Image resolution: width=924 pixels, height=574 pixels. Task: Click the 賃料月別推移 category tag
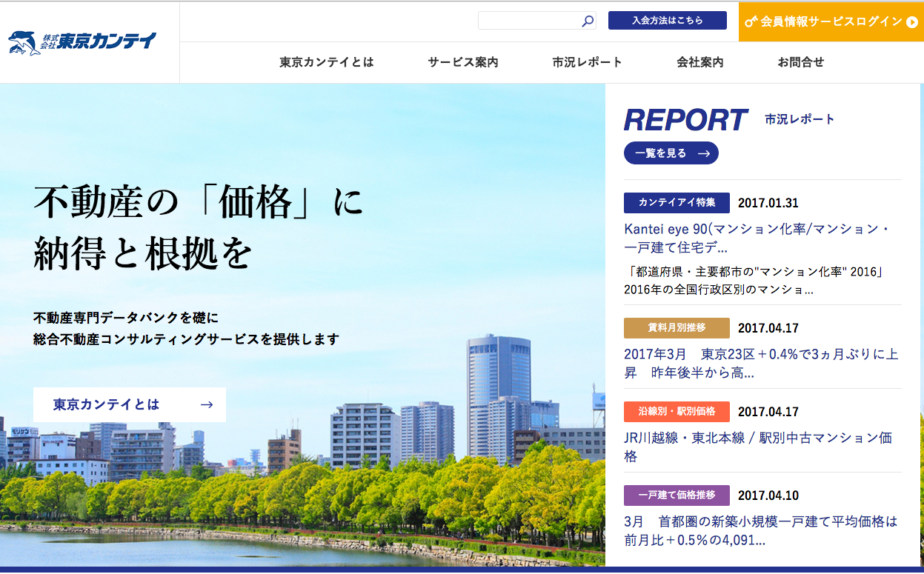677,328
